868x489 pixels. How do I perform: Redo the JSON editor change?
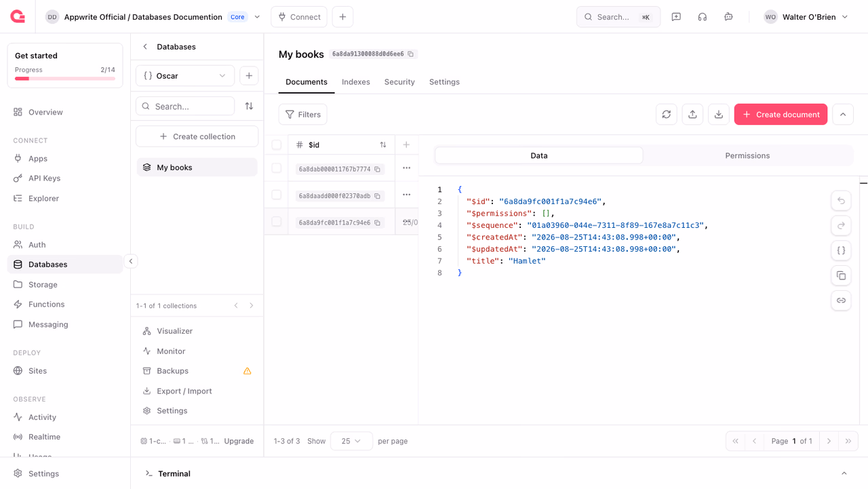pyautogui.click(x=841, y=226)
